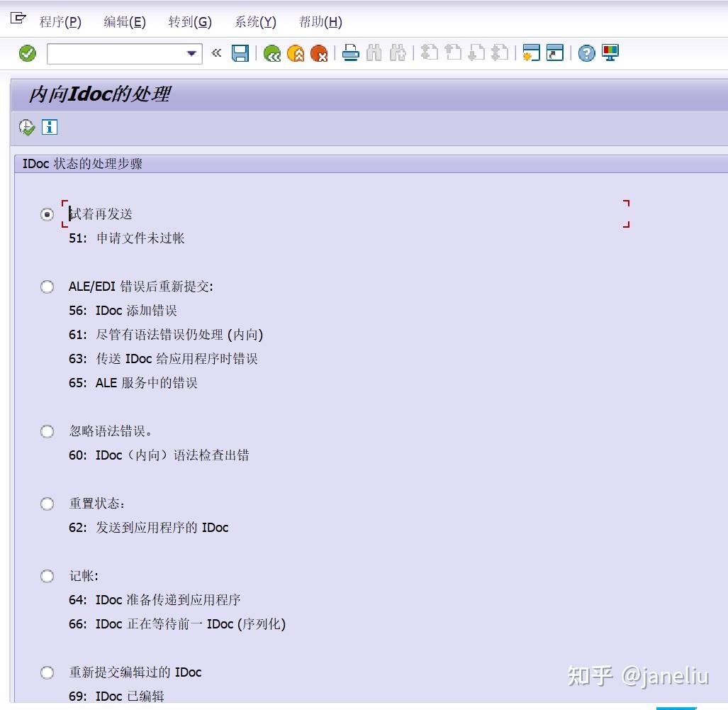Click the Back navigation icon

tap(272, 52)
